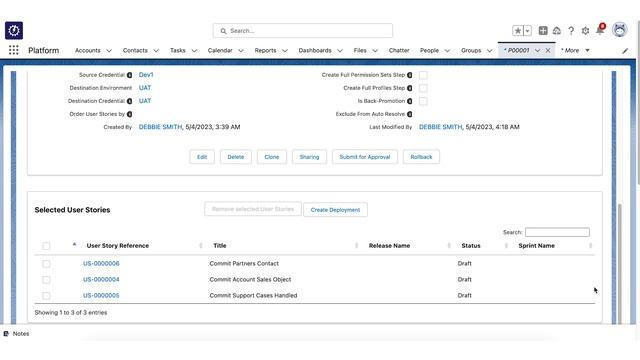Image resolution: width=640 pixels, height=360 pixels.
Task: Click the Sharing button
Action: coord(309,157)
